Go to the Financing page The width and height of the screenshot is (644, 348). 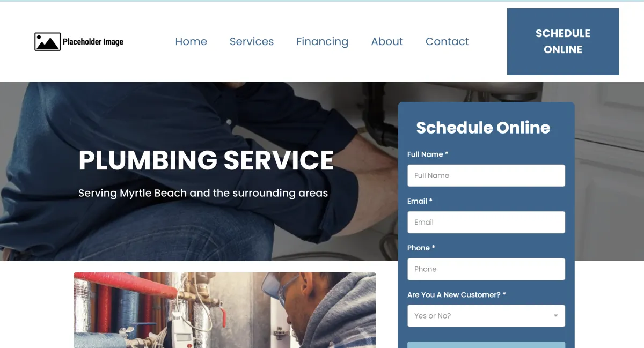coord(322,42)
